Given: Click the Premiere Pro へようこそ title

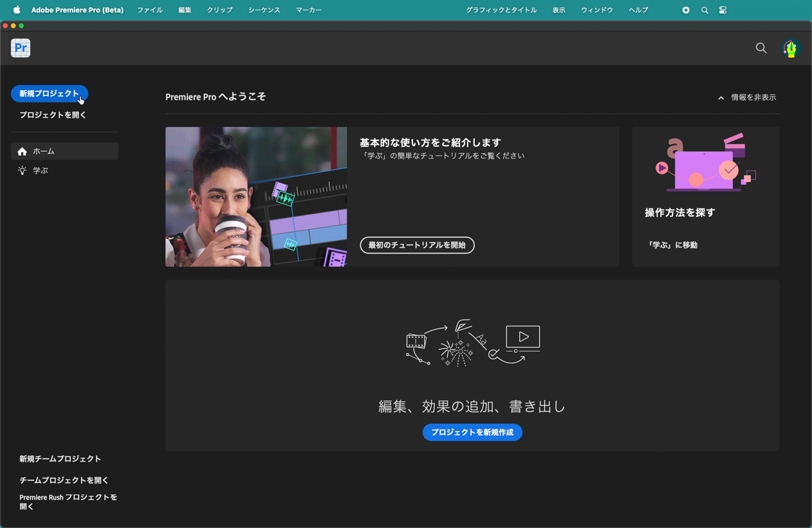Looking at the screenshot, I should coord(216,97).
